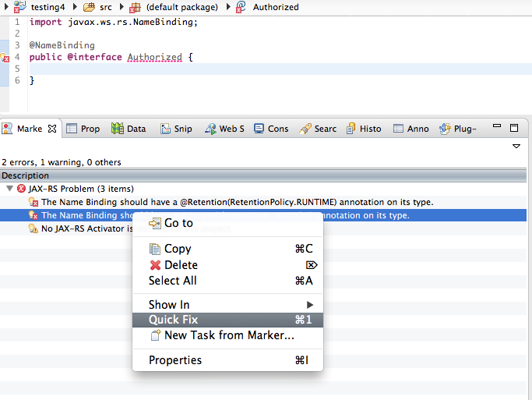Choose Properties in the context menu
Screen dimensions: 532x400
[227, 360]
